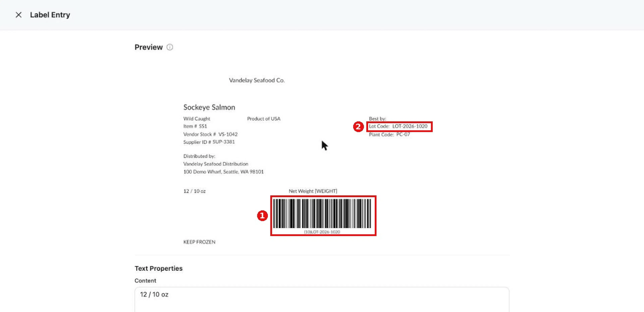Select 'Supplier ID # SUP-3381' line

click(209, 142)
